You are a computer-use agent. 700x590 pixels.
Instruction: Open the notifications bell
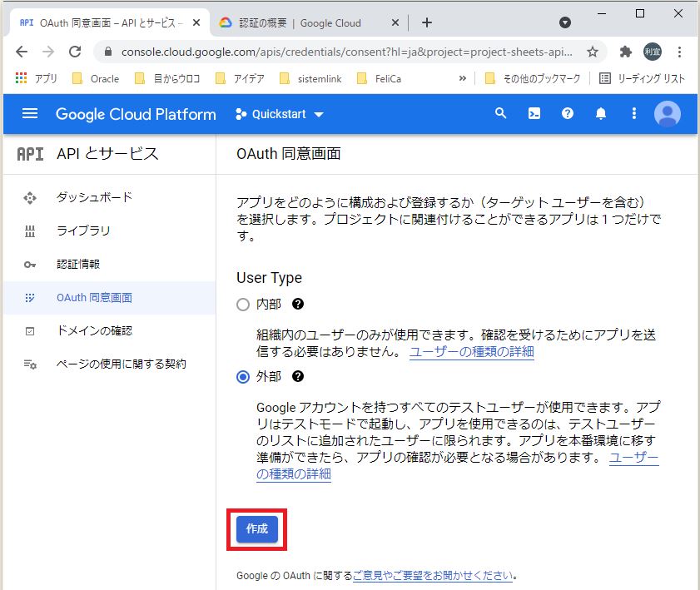pos(600,114)
